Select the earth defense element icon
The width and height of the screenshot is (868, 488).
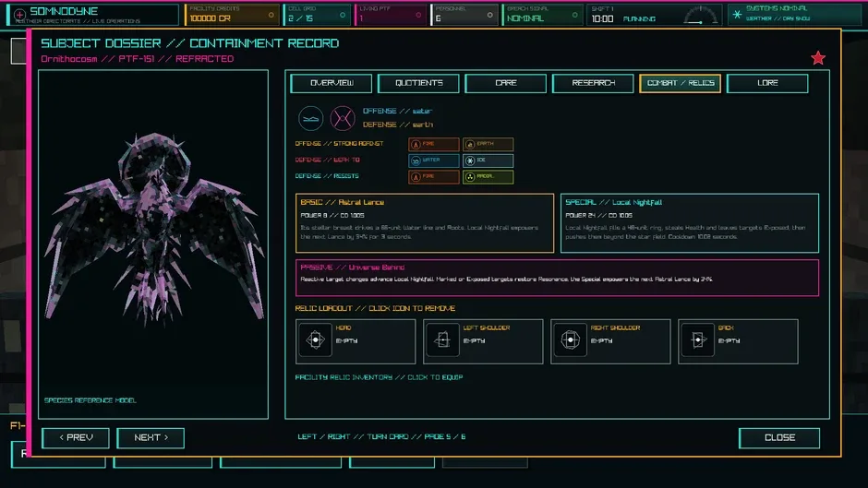[x=343, y=118]
